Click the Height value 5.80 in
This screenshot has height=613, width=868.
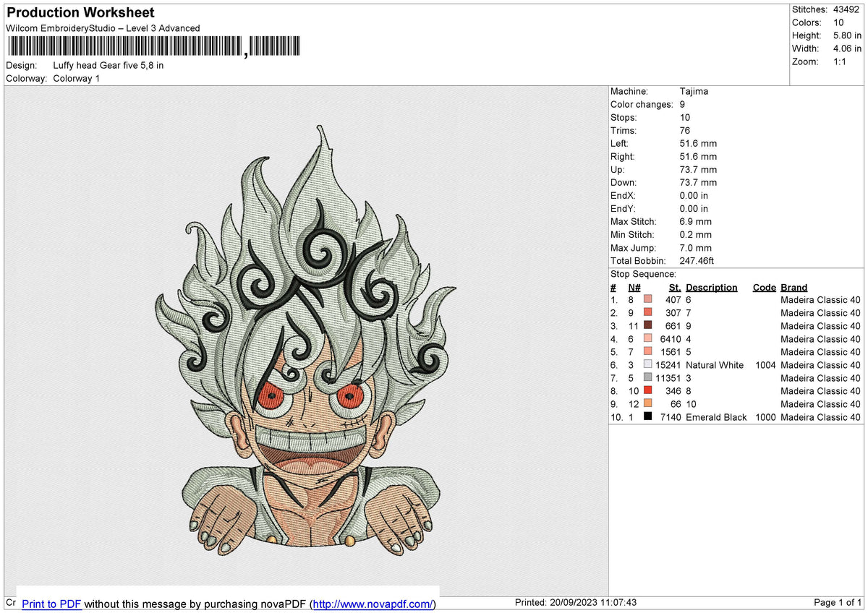(x=847, y=35)
